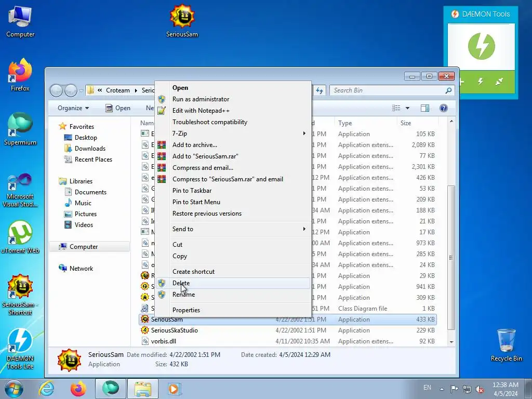Choose Properties in the context menu
532x399 pixels.
click(x=234, y=310)
